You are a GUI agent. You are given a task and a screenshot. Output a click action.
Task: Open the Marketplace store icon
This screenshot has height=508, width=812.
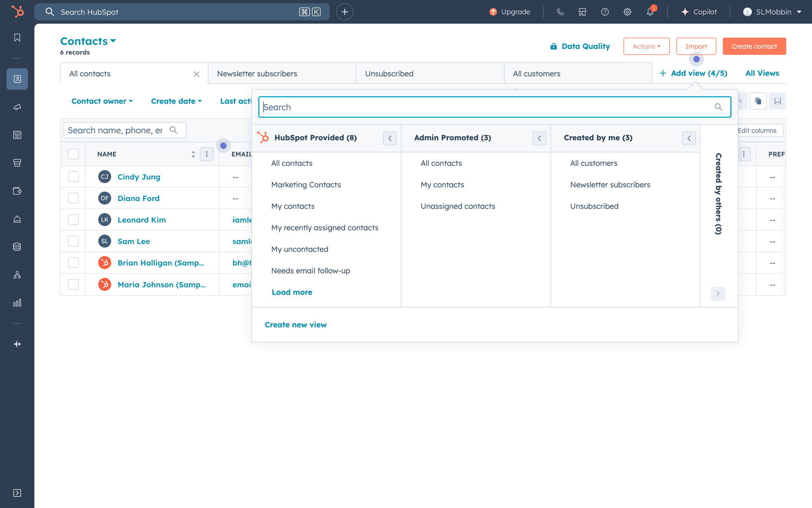tap(582, 12)
